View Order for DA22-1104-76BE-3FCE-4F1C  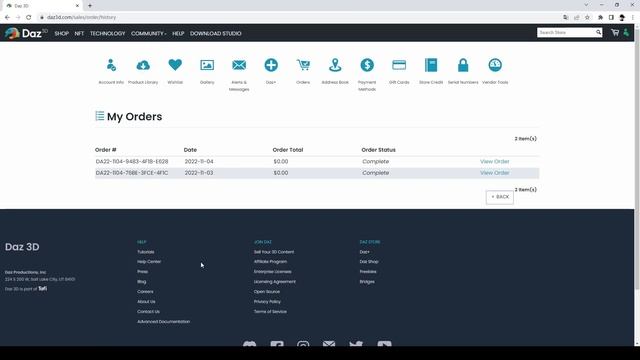(x=495, y=173)
